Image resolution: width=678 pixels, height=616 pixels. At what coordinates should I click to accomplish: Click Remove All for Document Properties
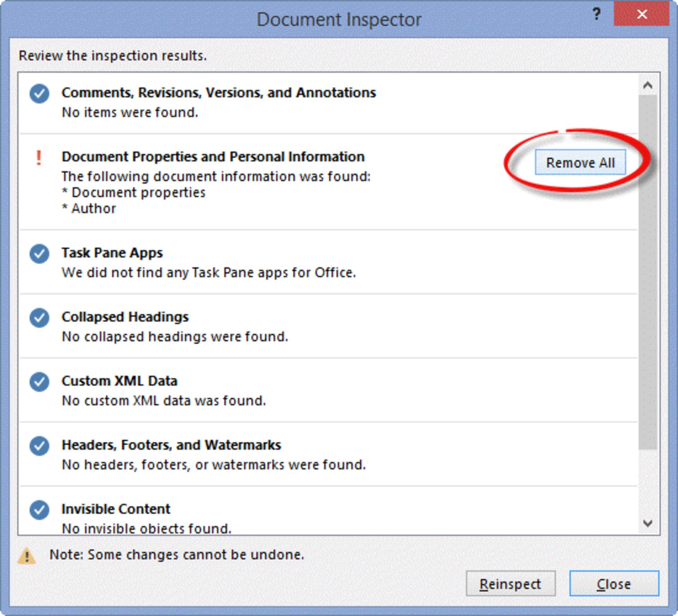pos(580,162)
